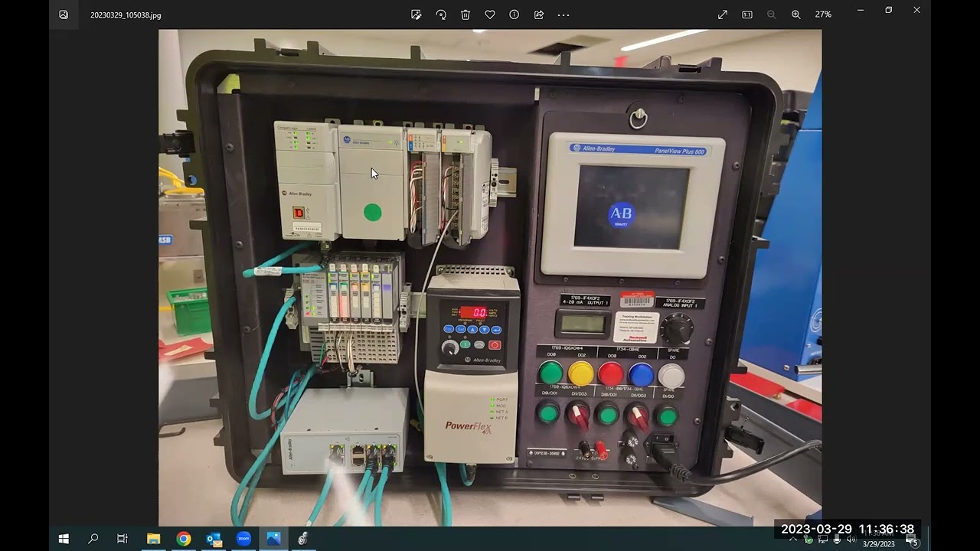Open Task View
Screen dimensions: 980x551
122,539
